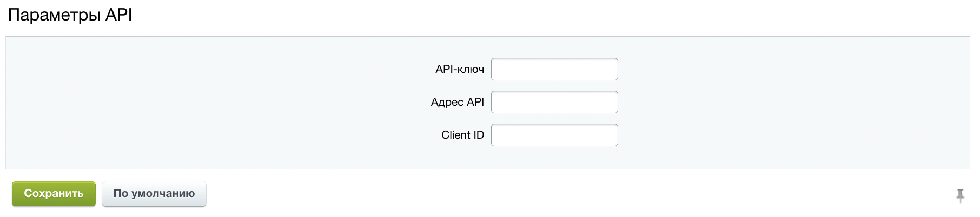
Task: Click the green Сохранить button
Action: pos(54,194)
